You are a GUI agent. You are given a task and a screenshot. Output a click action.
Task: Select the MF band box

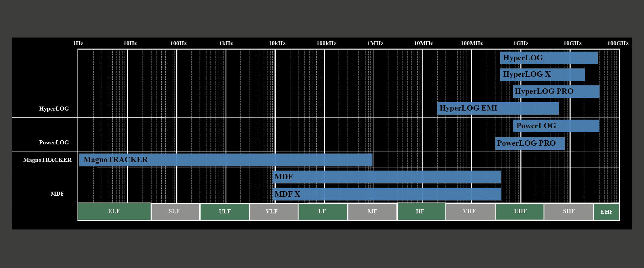372,212
